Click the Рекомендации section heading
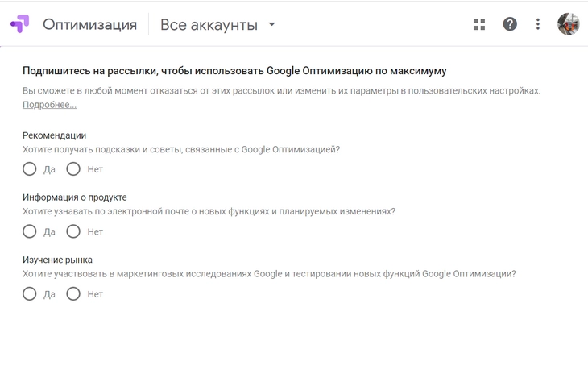The width and height of the screenshot is (588, 374). 54,135
